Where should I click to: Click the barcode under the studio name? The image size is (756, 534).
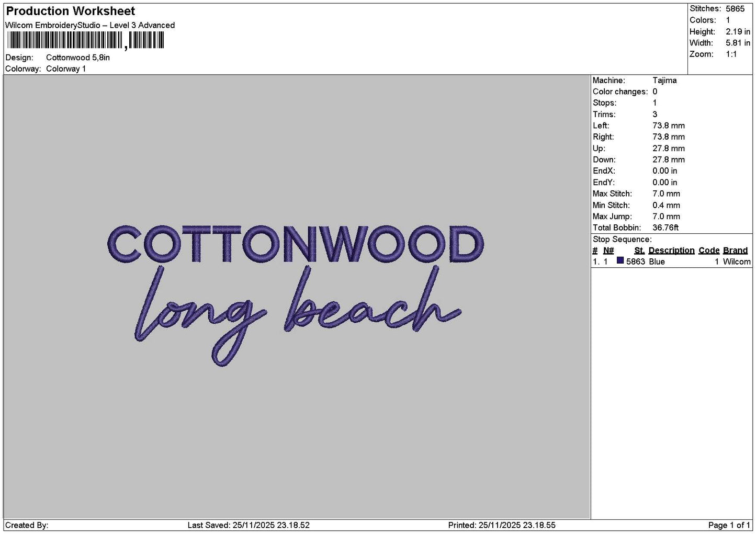(x=86, y=40)
